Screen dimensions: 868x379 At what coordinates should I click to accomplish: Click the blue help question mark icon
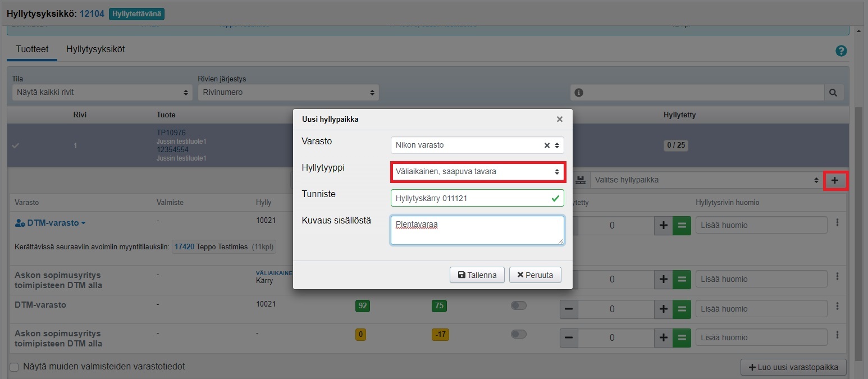(840, 51)
